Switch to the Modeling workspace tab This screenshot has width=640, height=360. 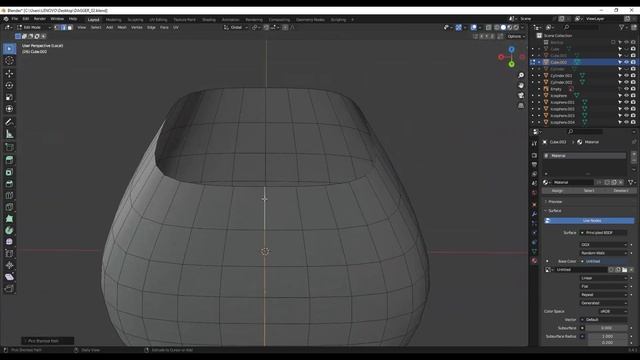click(x=113, y=20)
